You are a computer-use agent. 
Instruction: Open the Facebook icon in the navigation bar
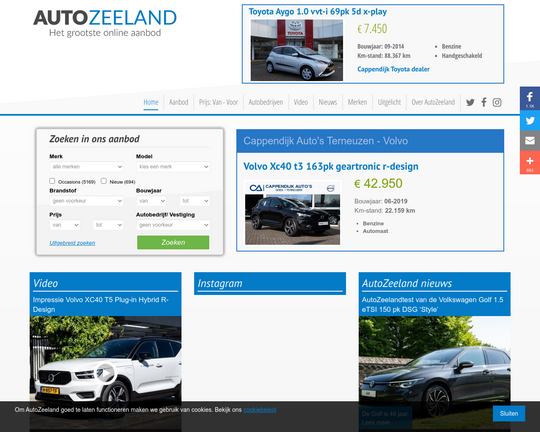[484, 102]
